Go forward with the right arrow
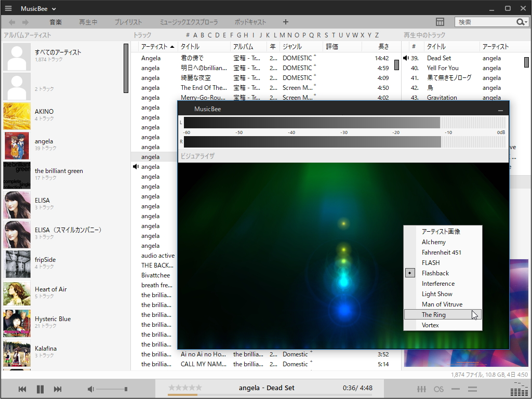The height and width of the screenshot is (399, 532). 25,22
